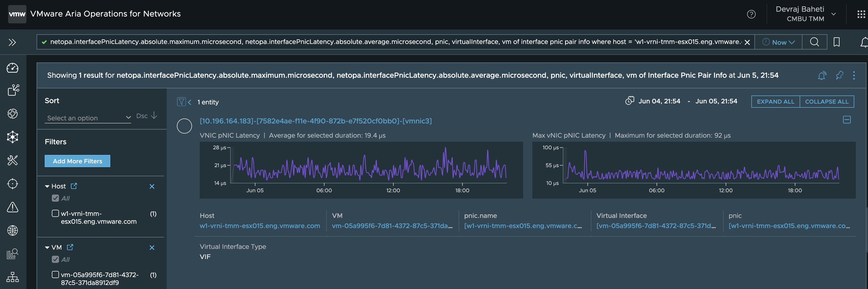868x289 pixels.
Task: Open the Sort 'Select an option' dropdown
Action: coord(88,118)
